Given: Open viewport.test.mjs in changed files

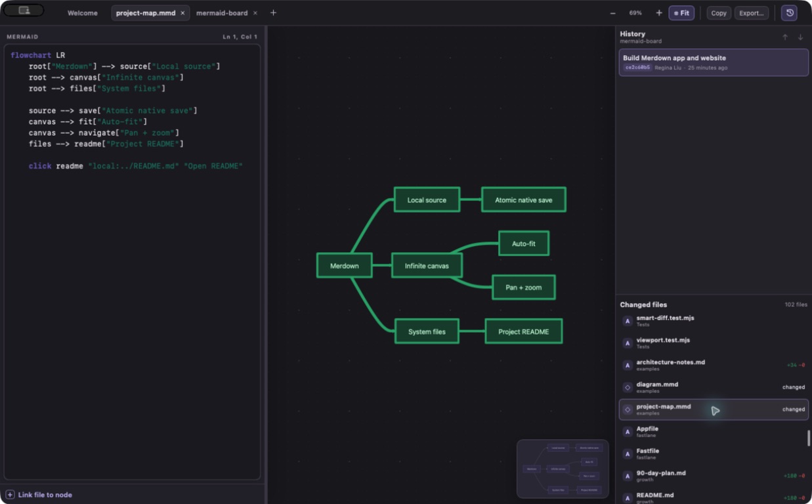Looking at the screenshot, I should pyautogui.click(x=714, y=343).
